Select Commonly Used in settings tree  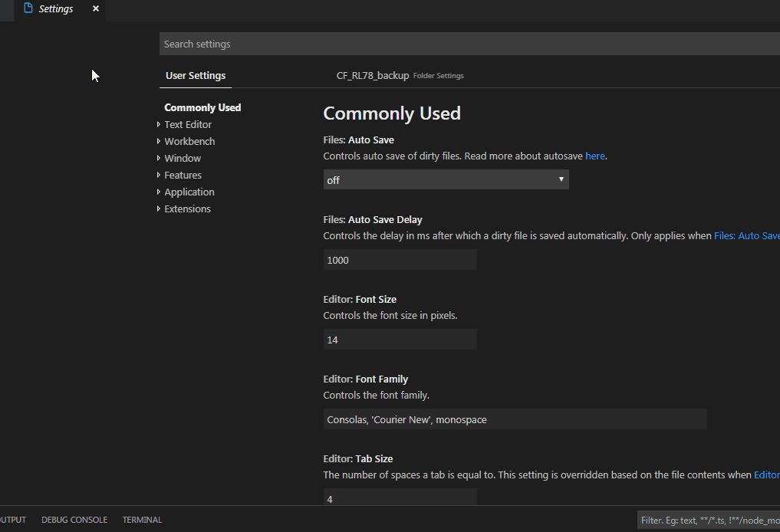tap(202, 107)
